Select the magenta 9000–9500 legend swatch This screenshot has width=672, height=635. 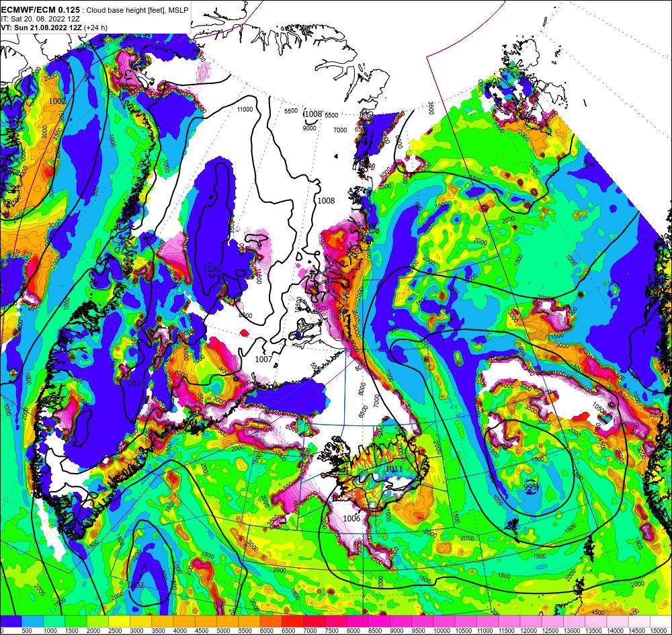(x=401, y=622)
